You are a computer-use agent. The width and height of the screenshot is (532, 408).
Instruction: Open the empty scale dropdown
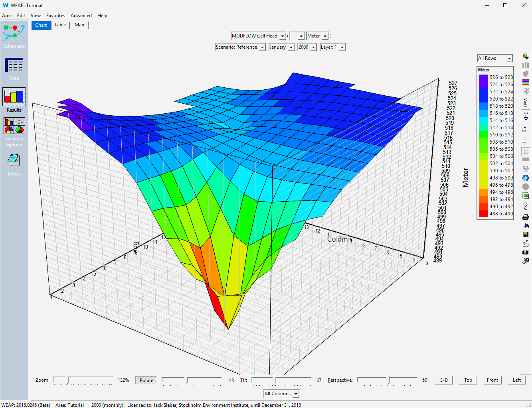(297, 36)
